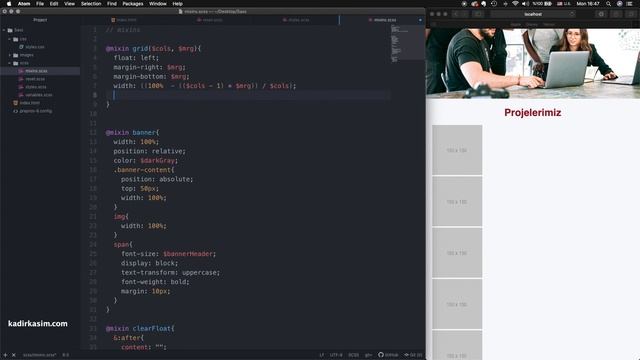Click line number 12 in the gutter
Screen dimensions: 640x360
(x=93, y=133)
